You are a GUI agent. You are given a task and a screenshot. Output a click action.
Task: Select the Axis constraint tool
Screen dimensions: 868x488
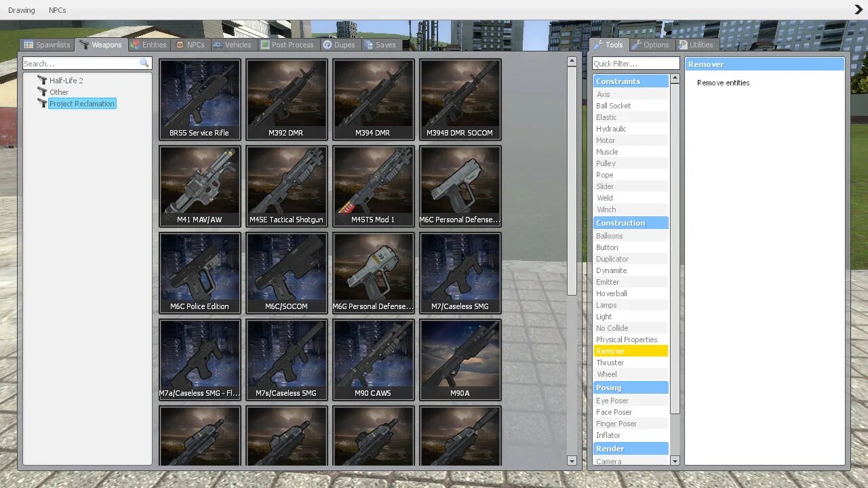click(631, 94)
